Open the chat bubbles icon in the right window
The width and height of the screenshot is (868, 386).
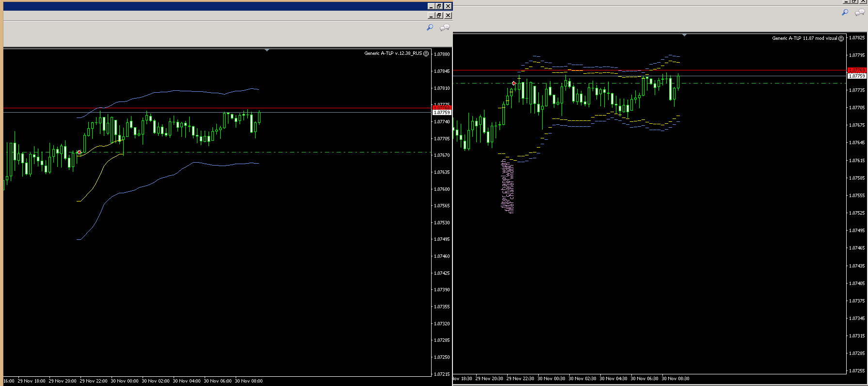(x=860, y=13)
